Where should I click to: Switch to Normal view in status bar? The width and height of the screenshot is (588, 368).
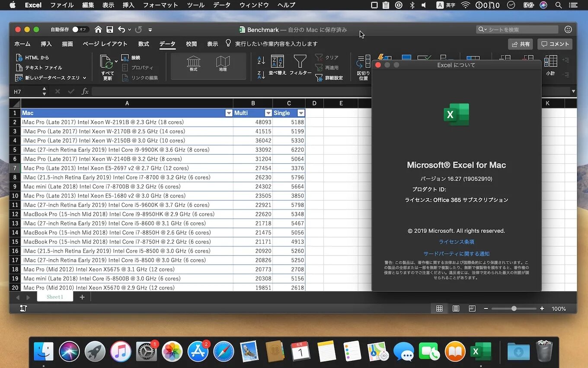coord(439,309)
